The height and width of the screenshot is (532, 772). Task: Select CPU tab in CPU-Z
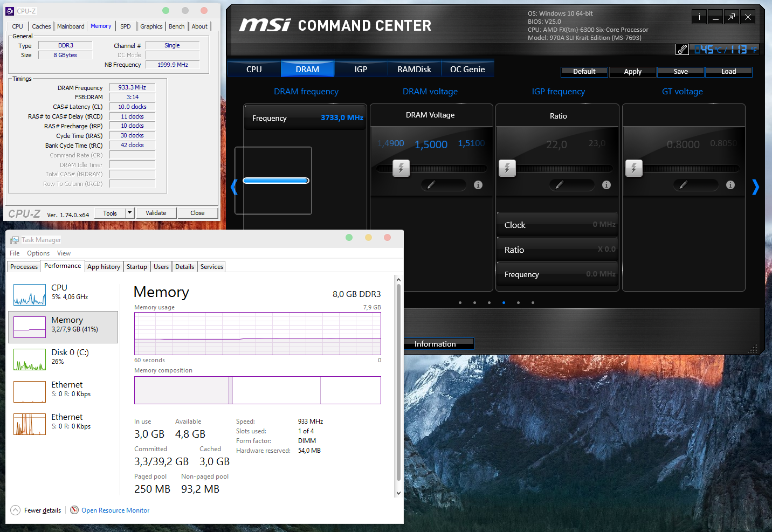tap(18, 26)
